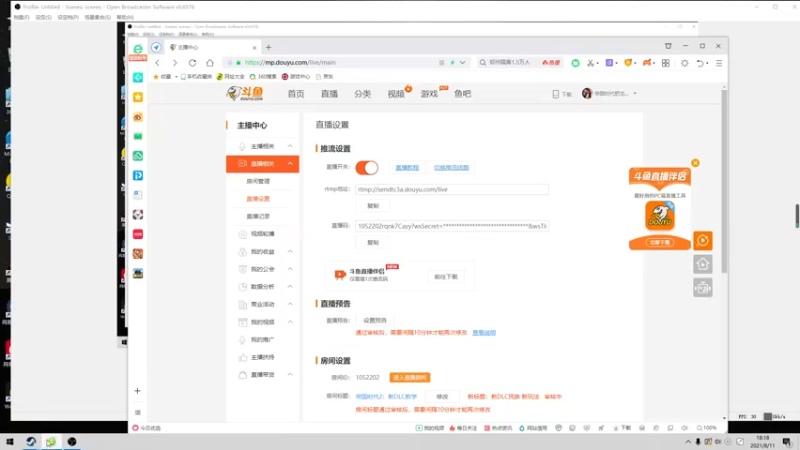
Task: Focus the 直播码 stream key field
Action: point(452,226)
